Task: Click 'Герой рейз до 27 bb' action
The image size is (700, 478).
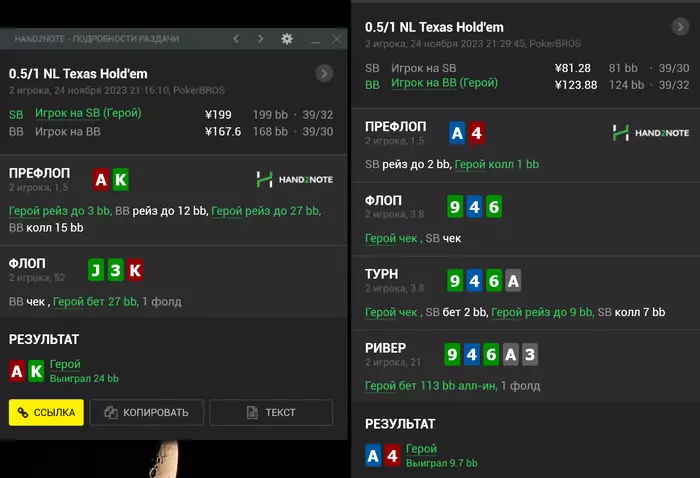Action: [266, 211]
